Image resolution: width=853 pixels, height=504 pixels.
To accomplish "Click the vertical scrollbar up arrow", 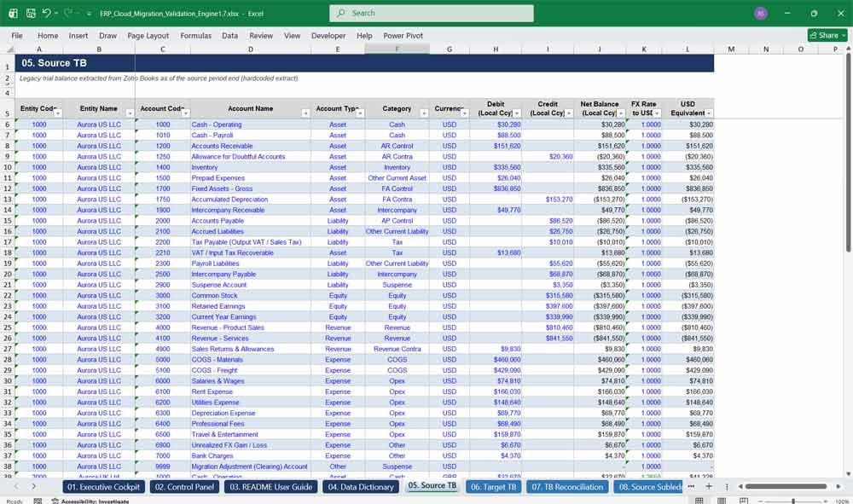I will coord(848,49).
